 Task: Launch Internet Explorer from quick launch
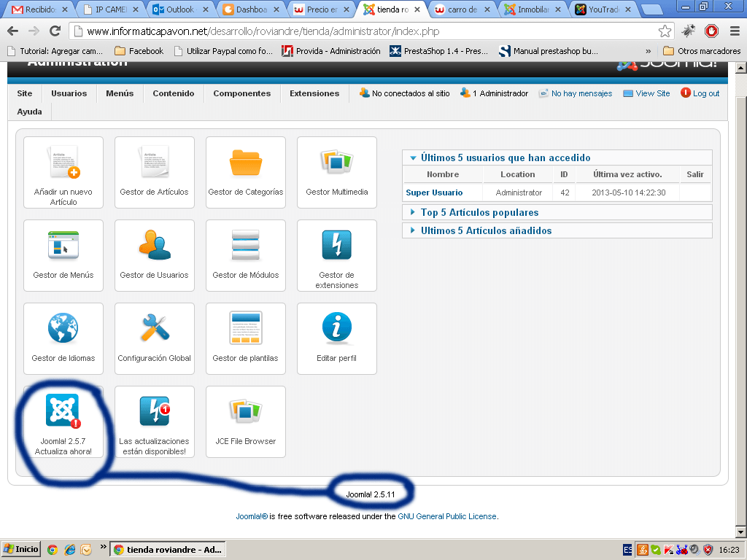[69, 550]
